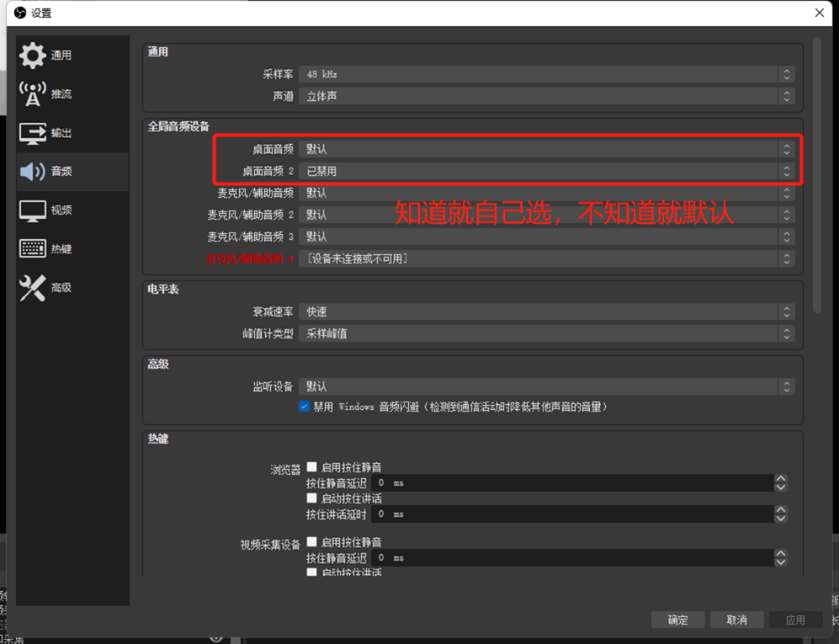Open Advanced settings wrench icon

coord(33,288)
